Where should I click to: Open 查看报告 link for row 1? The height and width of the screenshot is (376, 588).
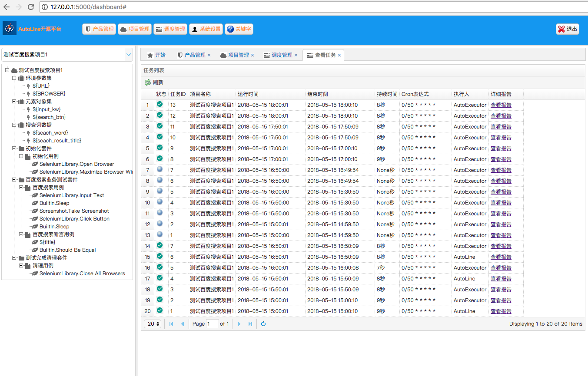501,105
